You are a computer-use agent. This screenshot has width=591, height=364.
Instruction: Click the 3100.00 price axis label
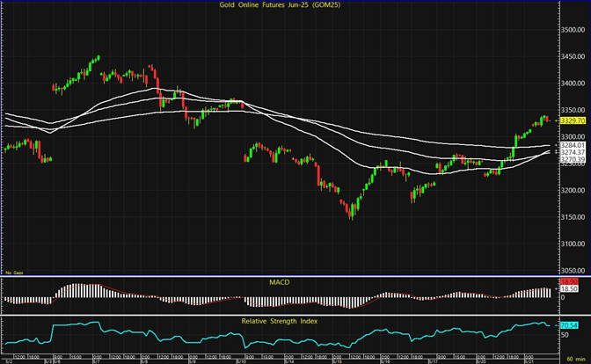pyautogui.click(x=572, y=244)
